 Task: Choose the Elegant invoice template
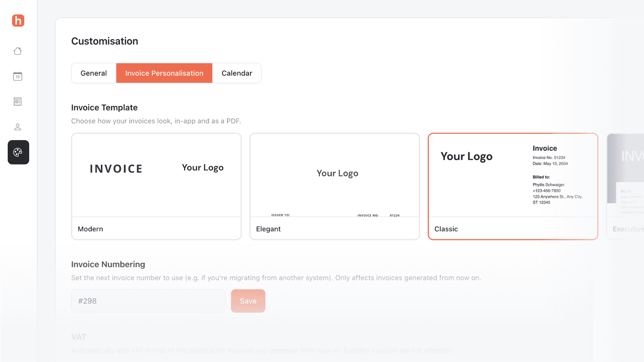[335, 186]
